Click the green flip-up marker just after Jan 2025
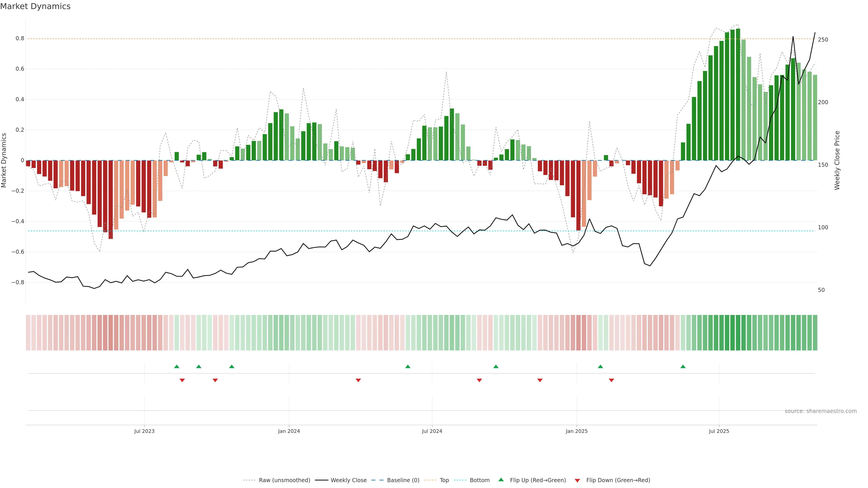 [x=600, y=366]
